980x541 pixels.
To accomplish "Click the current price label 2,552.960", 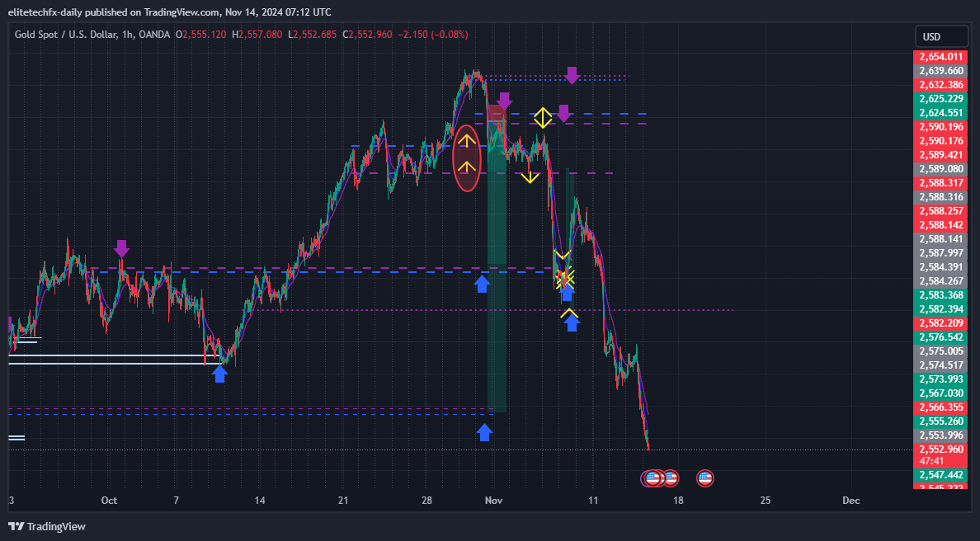I will tap(940, 449).
